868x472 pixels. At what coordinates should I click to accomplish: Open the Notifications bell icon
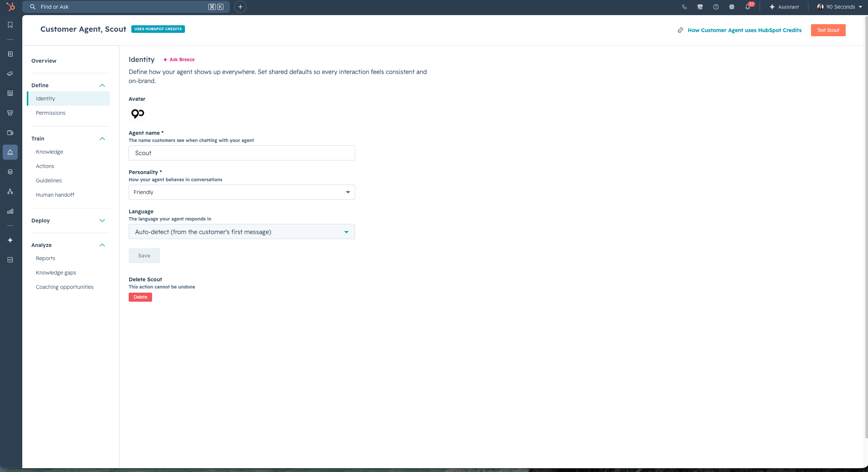(748, 7)
